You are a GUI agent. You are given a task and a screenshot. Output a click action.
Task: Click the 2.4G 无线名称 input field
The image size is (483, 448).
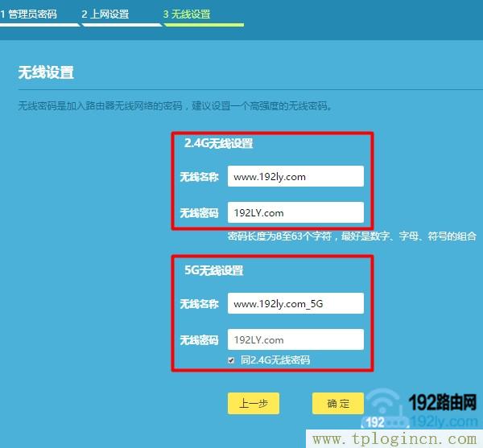point(295,176)
